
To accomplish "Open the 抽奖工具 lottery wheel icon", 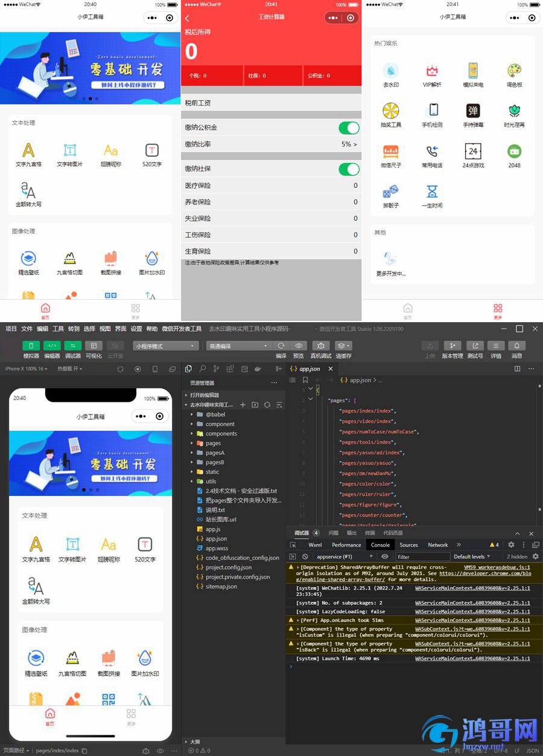I will point(390,110).
